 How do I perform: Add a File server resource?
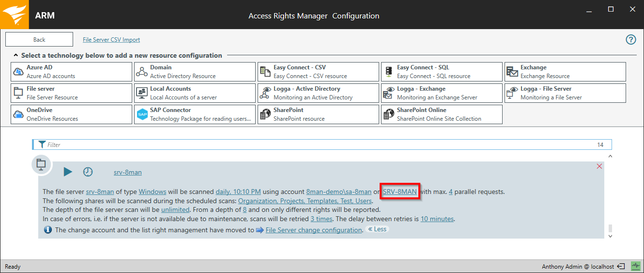(x=71, y=93)
